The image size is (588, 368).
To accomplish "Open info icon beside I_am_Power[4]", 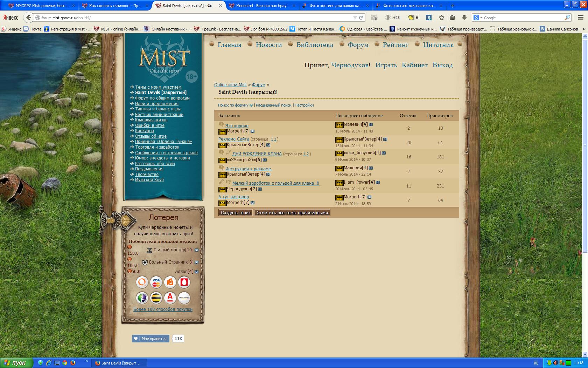I will (x=378, y=182).
